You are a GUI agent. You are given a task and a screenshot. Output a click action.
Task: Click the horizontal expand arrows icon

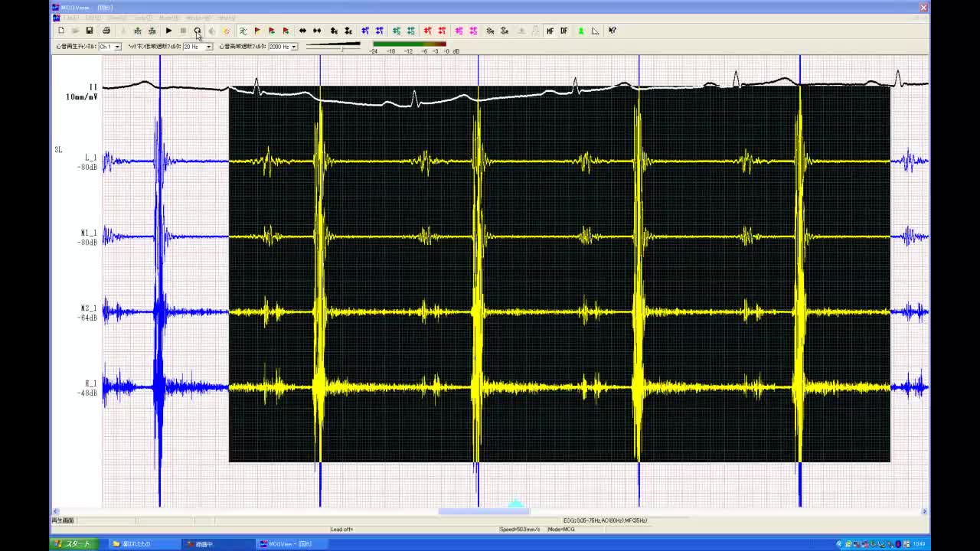coord(302,31)
